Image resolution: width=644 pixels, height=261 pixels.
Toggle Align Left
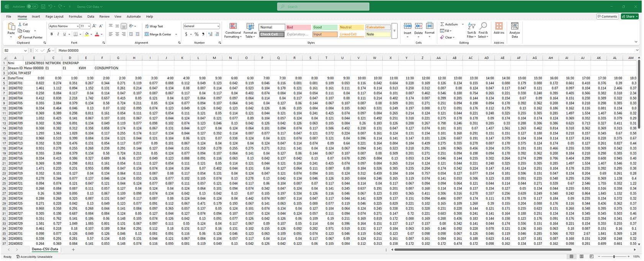(110, 34)
